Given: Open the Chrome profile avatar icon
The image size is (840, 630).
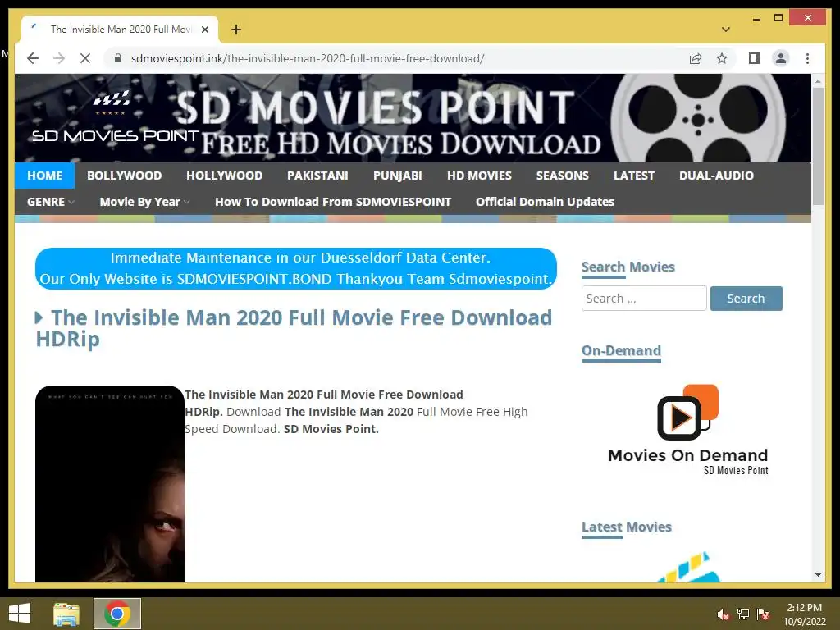Looking at the screenshot, I should click(781, 58).
